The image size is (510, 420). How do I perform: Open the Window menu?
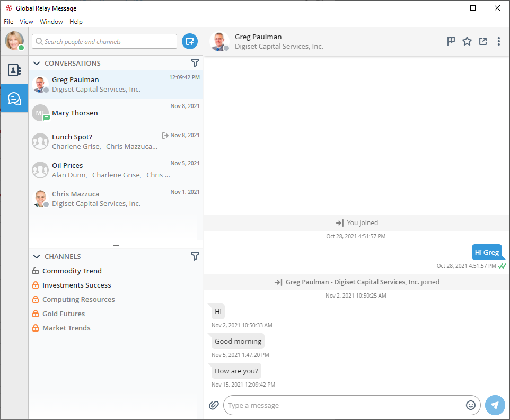pyautogui.click(x=51, y=21)
